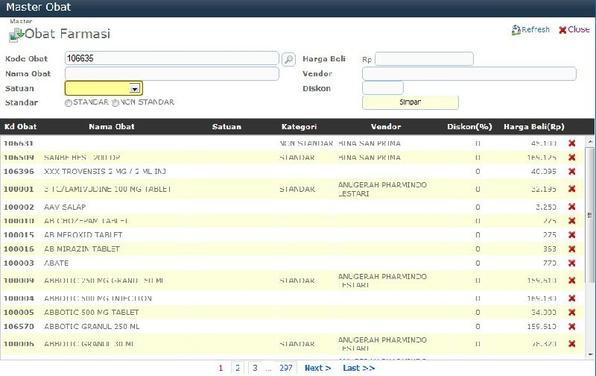Screen dimensions: 596x376
Task: Delete row 106509 SANBE HES
Action: click(572, 157)
